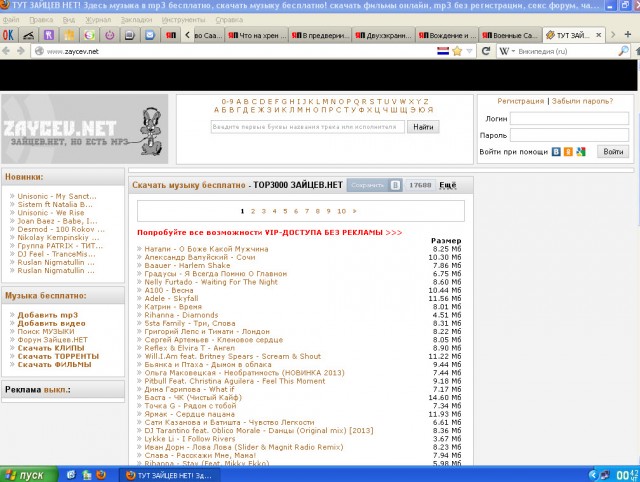
Task: Bookmark this page with the star
Action: (x=457, y=51)
